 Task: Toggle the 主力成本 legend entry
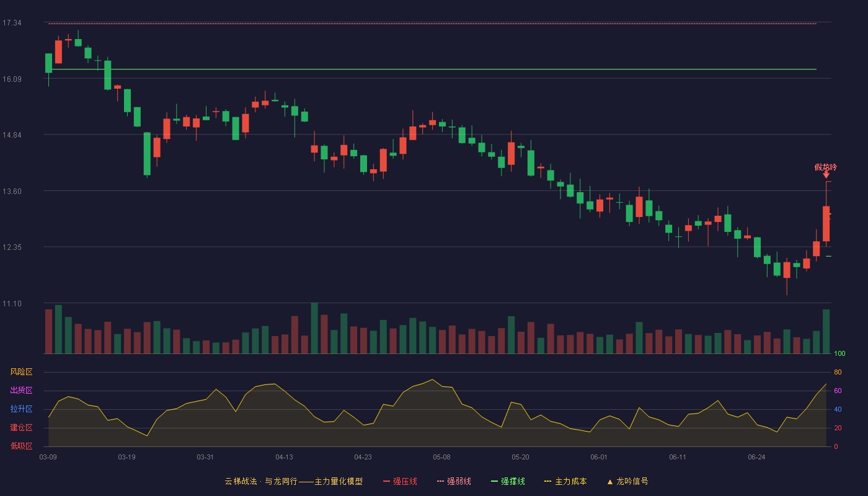(x=565, y=481)
